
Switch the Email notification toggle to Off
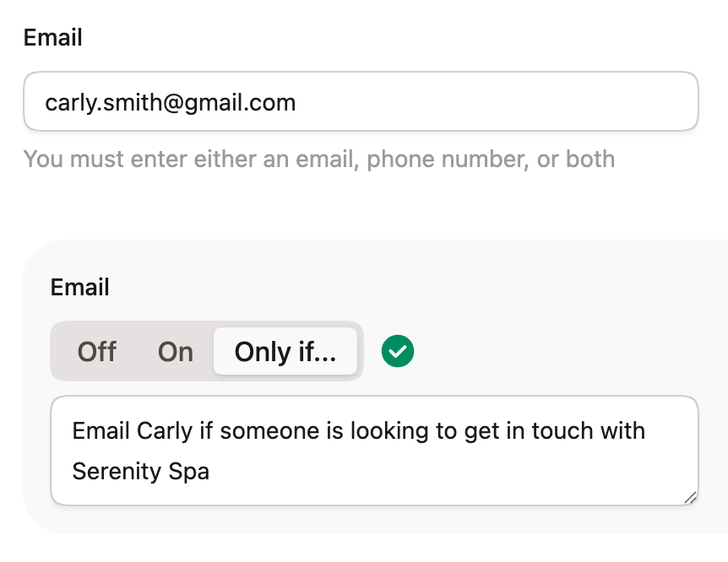click(96, 351)
